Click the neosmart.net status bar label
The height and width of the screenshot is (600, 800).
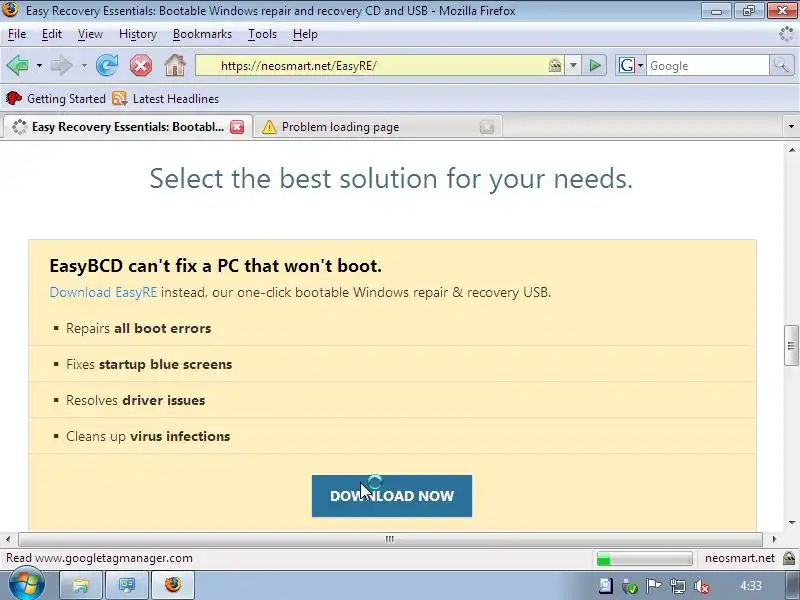pos(740,558)
